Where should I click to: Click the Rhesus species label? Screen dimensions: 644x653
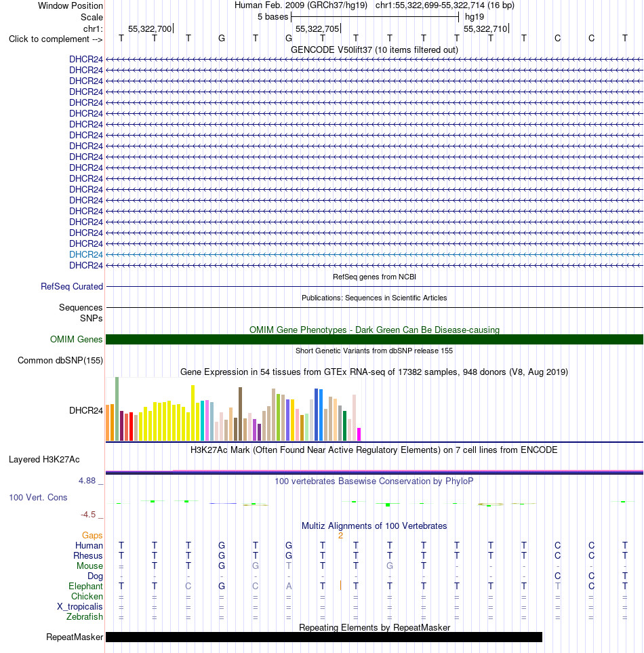click(x=88, y=556)
